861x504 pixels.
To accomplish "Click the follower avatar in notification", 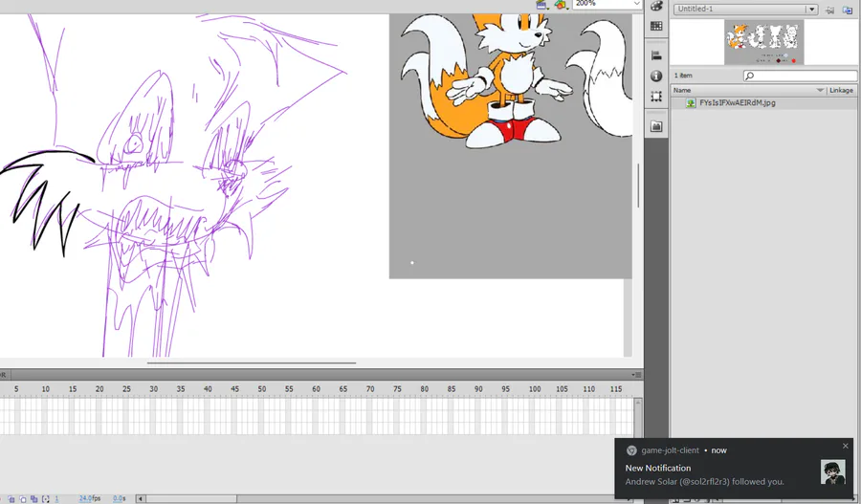I will (x=832, y=472).
